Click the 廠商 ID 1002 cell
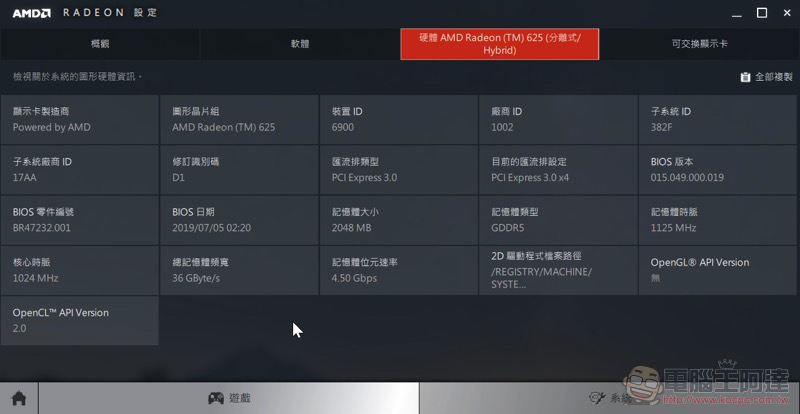This screenshot has height=414, width=800. click(x=558, y=119)
